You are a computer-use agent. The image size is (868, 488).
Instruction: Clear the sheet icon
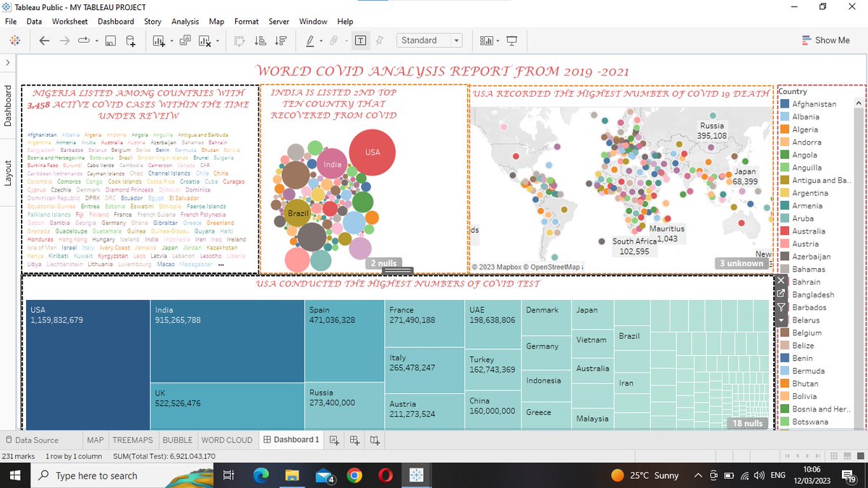click(204, 40)
